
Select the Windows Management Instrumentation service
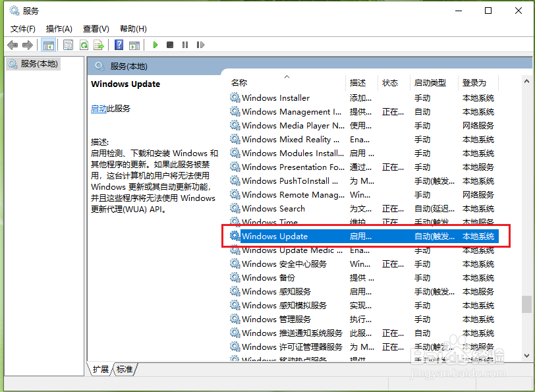tap(364, 111)
